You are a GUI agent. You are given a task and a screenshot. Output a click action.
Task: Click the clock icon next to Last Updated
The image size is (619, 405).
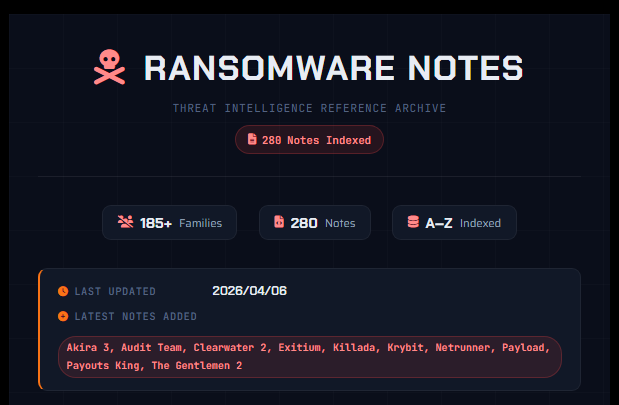click(x=63, y=291)
